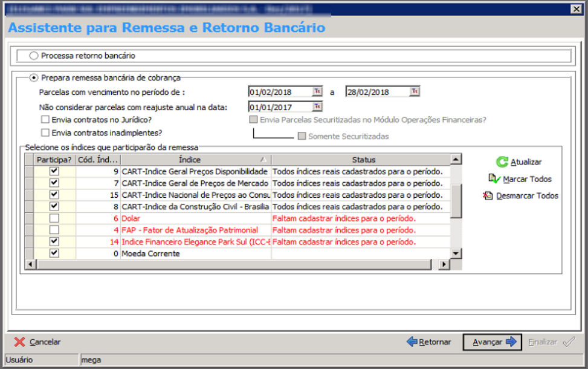Screen dimensions: 588x369
Task: Click table vertical scrollbar down arrow
Action: click(456, 253)
